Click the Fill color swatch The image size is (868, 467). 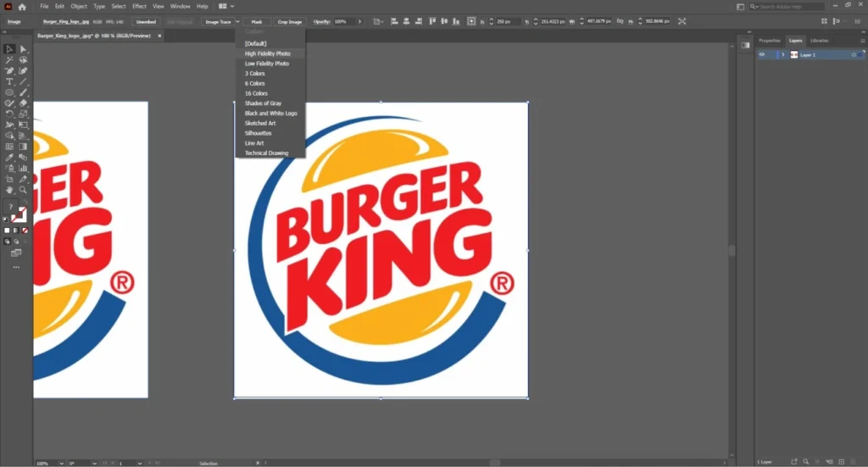point(10,207)
